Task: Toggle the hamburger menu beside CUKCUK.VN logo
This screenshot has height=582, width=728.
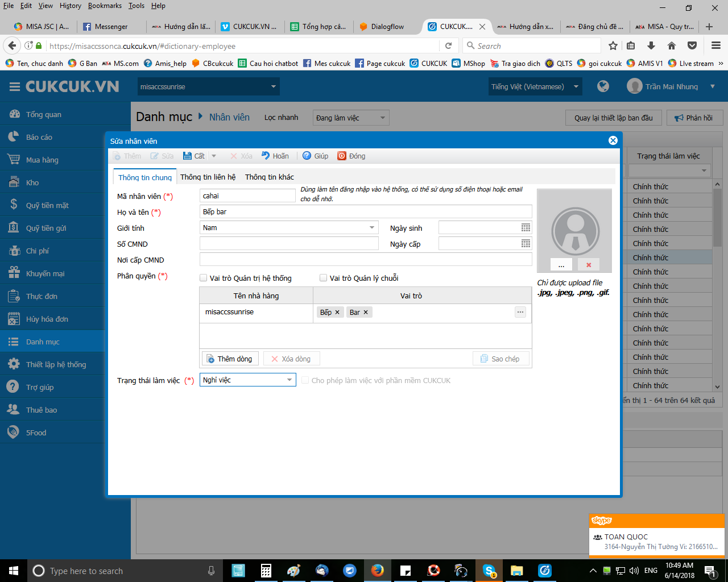Action: 15,86
